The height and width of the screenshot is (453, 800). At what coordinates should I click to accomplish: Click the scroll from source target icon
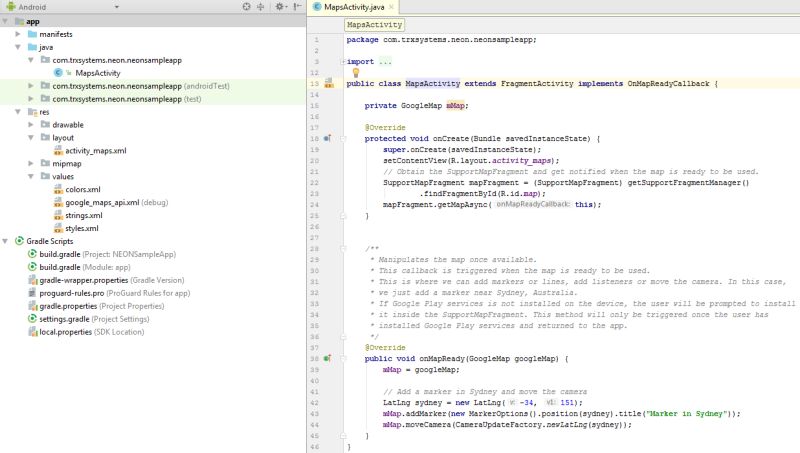tap(246, 7)
